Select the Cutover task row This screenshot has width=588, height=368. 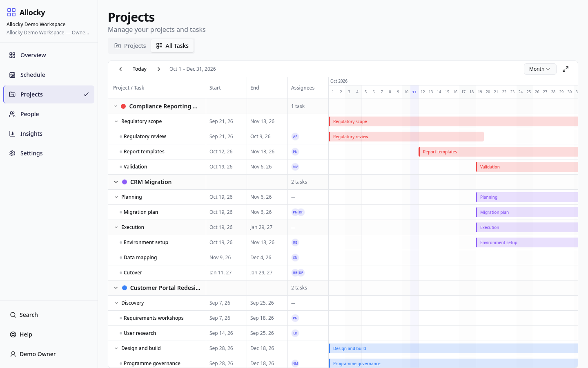pos(343,273)
